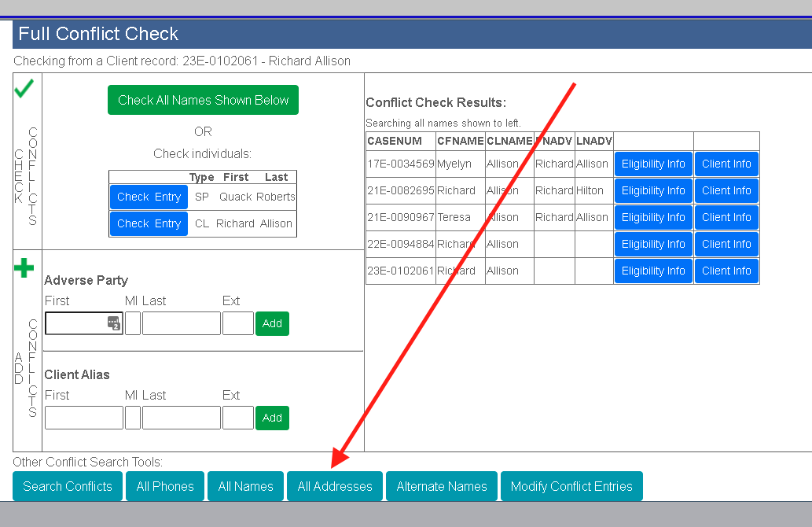
Task: Open the All Addresses search tool
Action: click(335, 486)
